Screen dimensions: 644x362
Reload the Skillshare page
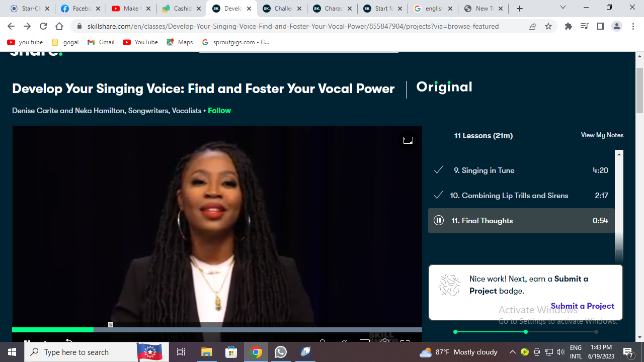(x=43, y=26)
